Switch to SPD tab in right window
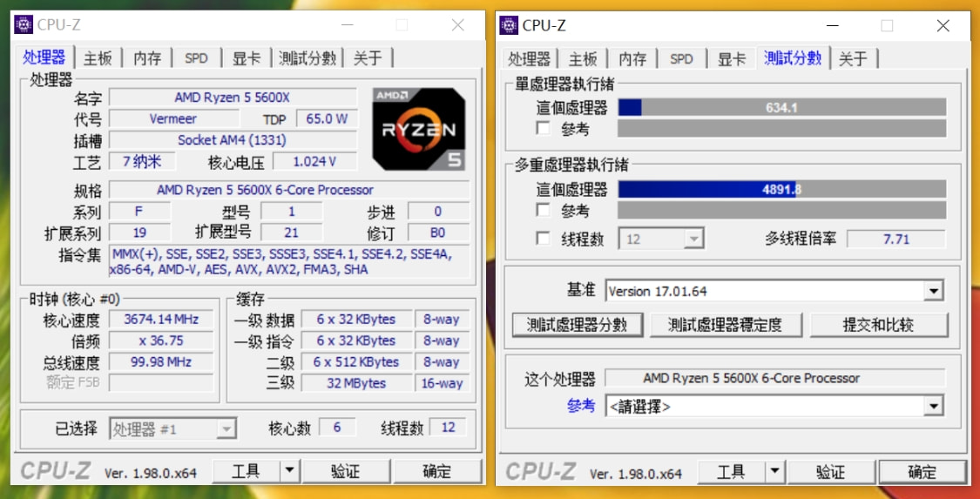 coord(681,58)
